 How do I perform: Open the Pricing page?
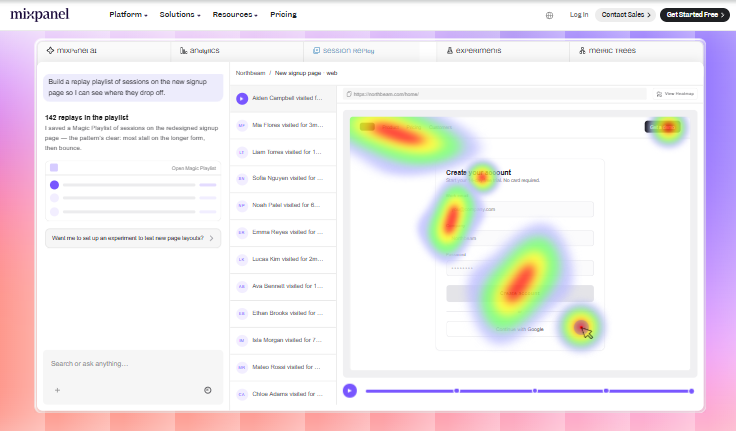pos(284,15)
